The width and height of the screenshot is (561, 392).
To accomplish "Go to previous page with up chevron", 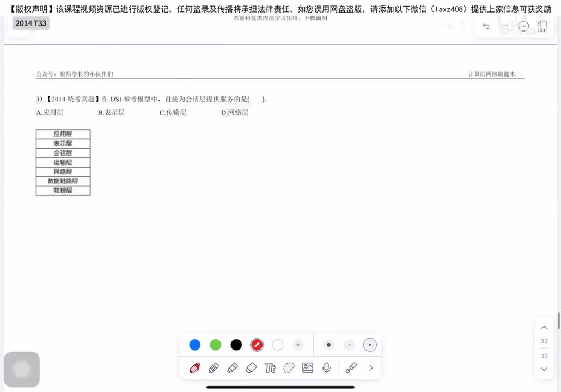I will (544, 328).
